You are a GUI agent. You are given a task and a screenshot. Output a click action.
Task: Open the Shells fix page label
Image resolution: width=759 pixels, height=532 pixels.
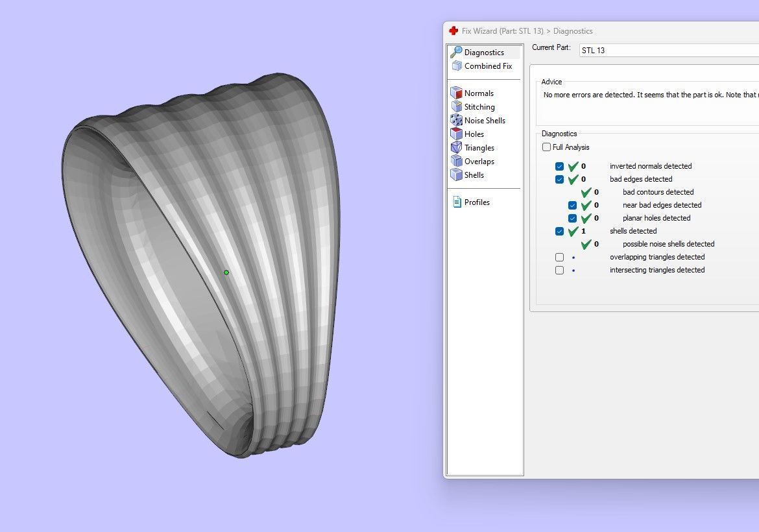tap(474, 175)
